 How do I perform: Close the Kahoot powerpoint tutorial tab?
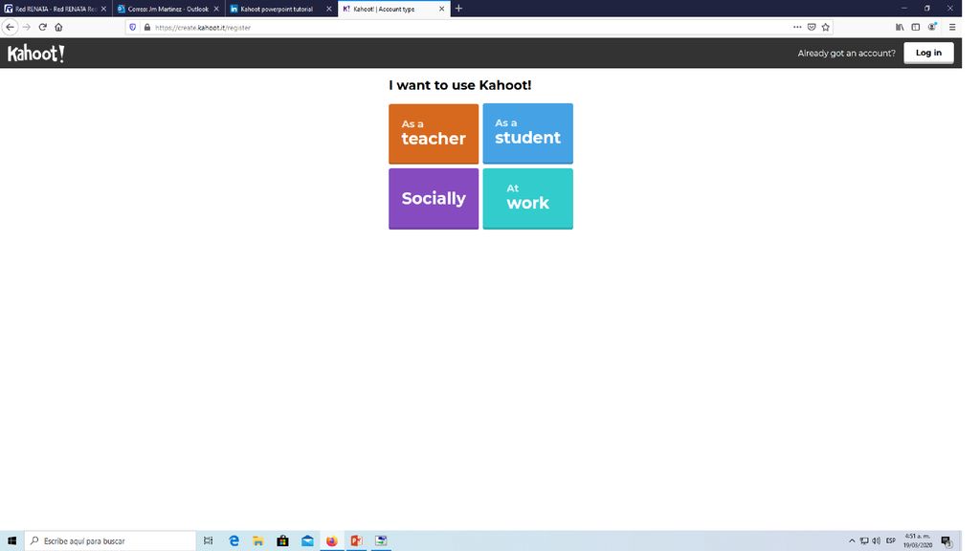[329, 9]
